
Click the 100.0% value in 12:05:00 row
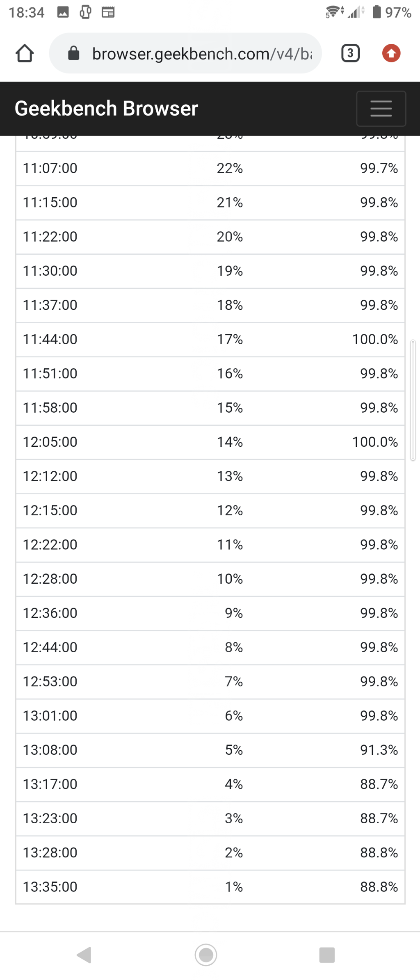tap(374, 442)
